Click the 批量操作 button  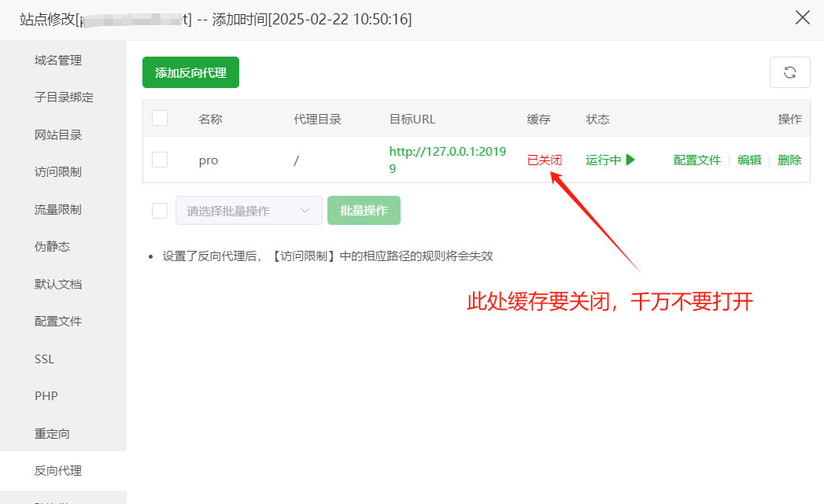364,211
